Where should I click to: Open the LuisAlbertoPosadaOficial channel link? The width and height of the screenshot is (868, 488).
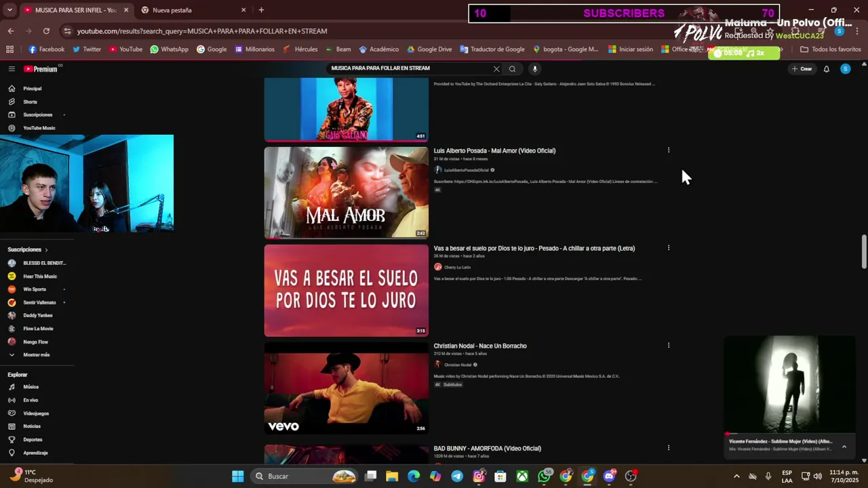(466, 170)
